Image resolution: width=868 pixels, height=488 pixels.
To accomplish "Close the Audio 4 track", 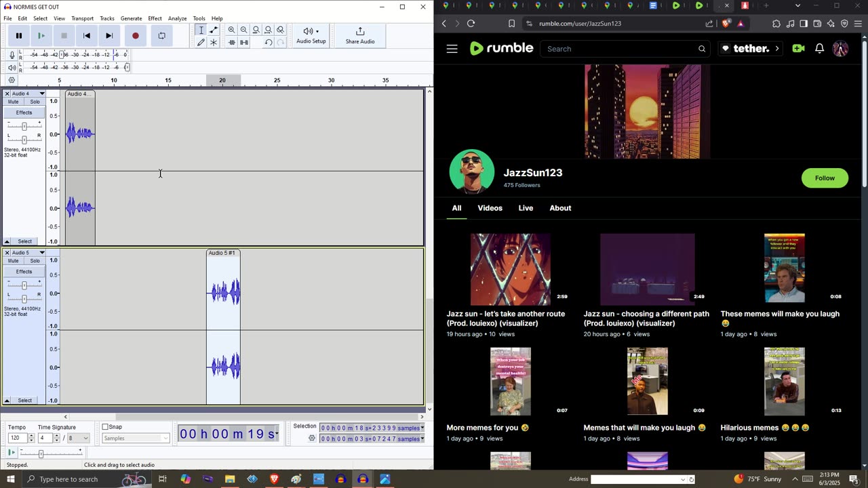I will (x=7, y=94).
